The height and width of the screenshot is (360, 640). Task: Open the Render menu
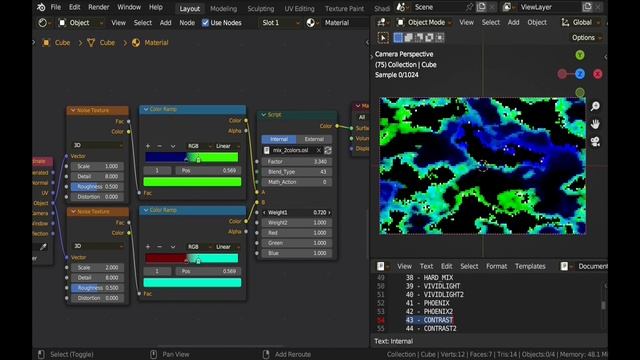tap(99, 7)
